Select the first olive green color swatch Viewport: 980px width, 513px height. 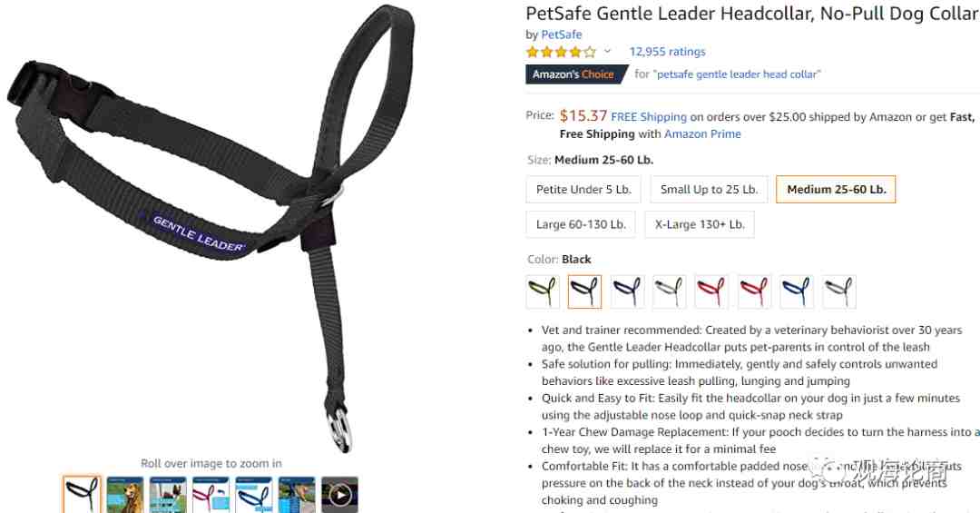point(543,291)
